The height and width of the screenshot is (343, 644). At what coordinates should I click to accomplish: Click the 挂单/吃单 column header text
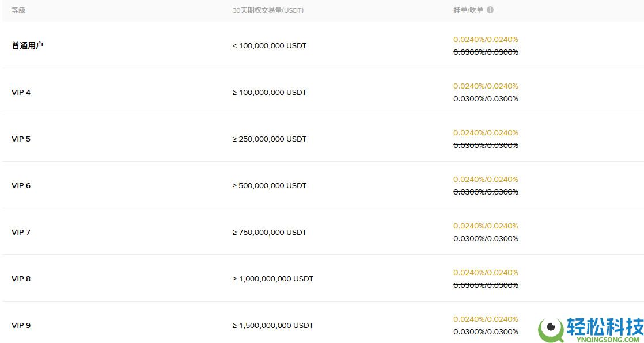click(468, 10)
